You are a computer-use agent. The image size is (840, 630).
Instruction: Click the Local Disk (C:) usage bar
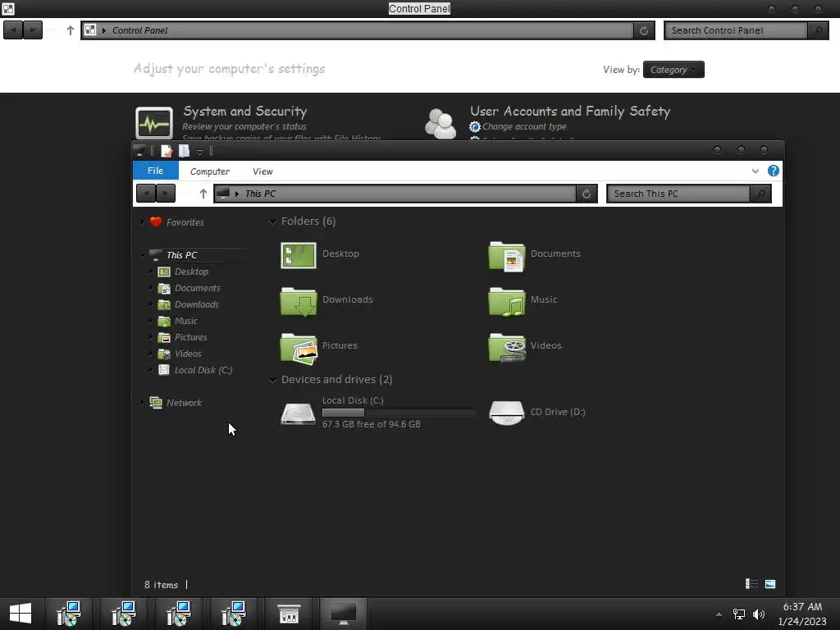[399, 413]
